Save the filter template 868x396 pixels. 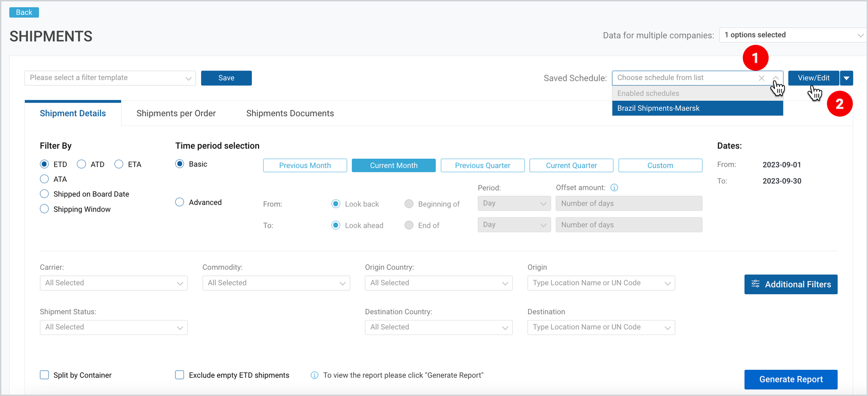click(x=226, y=78)
